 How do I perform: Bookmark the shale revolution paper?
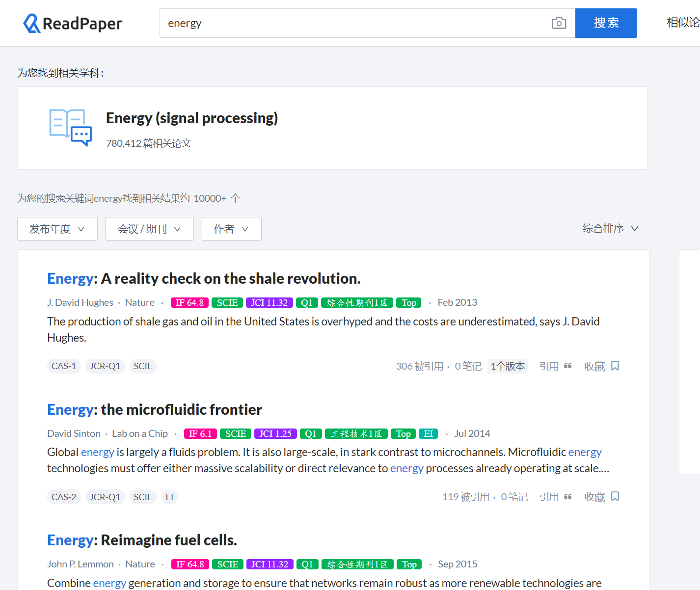point(602,366)
